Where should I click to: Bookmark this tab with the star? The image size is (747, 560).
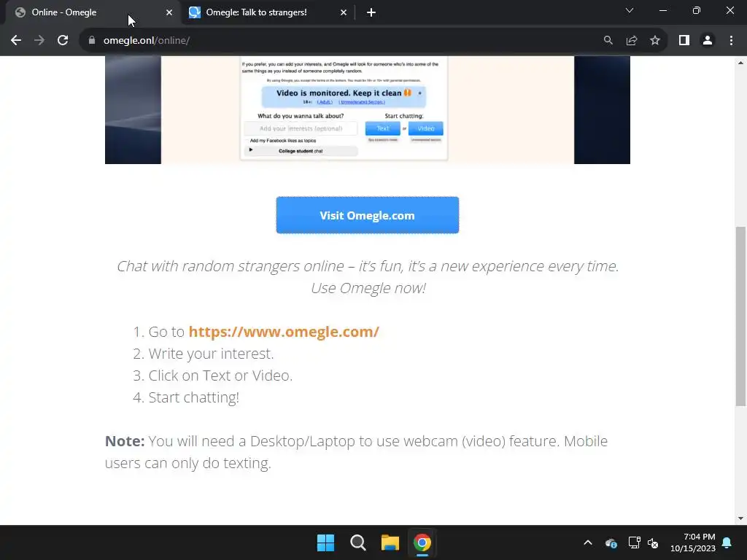coord(655,41)
